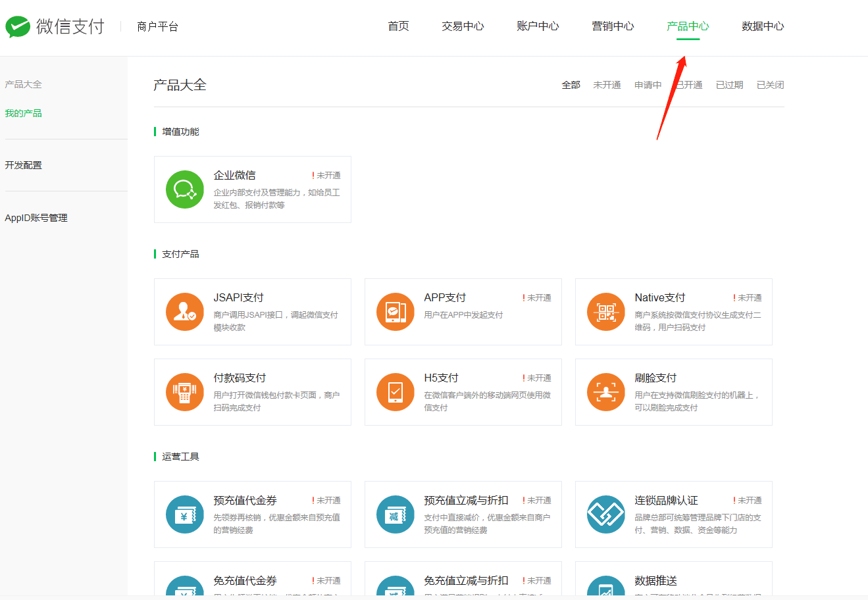Viewport: 868px width, 600px height.
Task: Open the APP支付 product title
Action: (445, 297)
